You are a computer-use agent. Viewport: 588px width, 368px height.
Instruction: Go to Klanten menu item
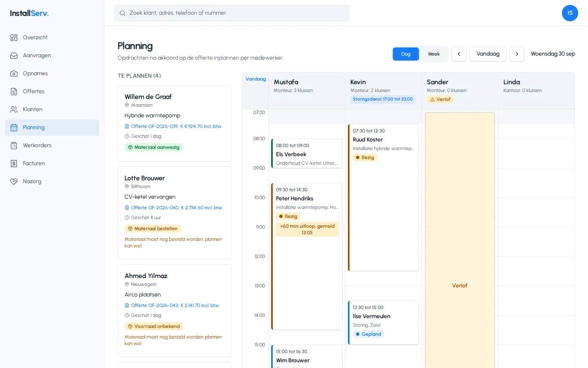tap(52, 110)
